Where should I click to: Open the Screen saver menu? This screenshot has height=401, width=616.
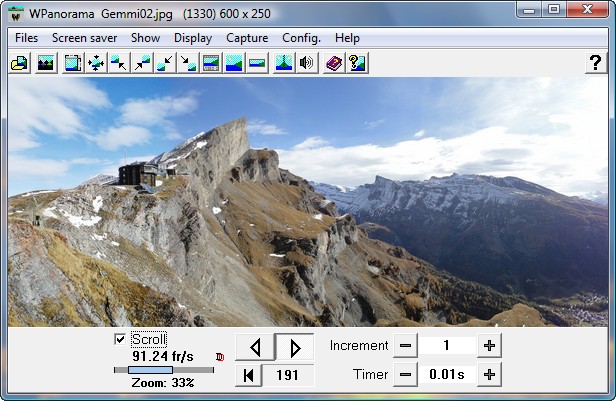(84, 38)
